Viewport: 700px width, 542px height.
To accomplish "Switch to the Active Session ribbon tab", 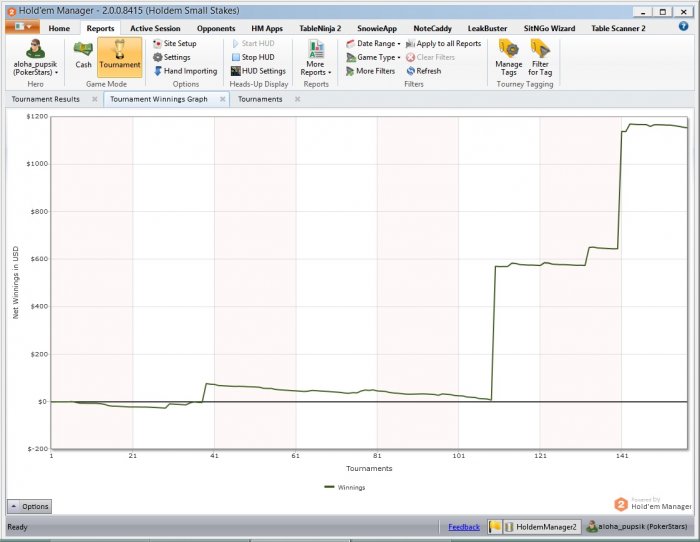I will point(155,29).
